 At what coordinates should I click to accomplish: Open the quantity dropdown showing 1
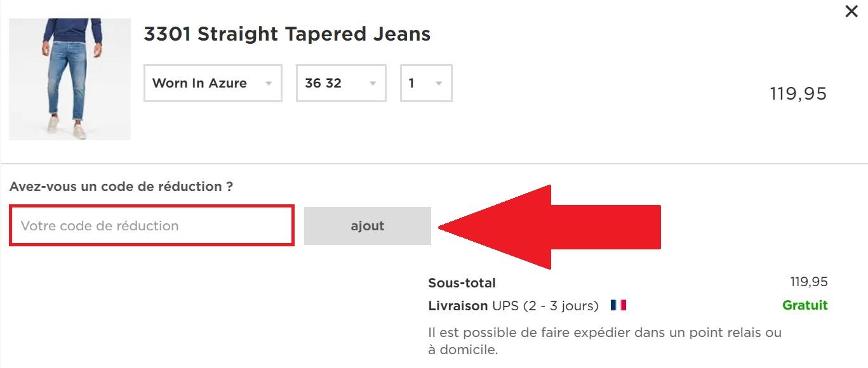tap(425, 83)
